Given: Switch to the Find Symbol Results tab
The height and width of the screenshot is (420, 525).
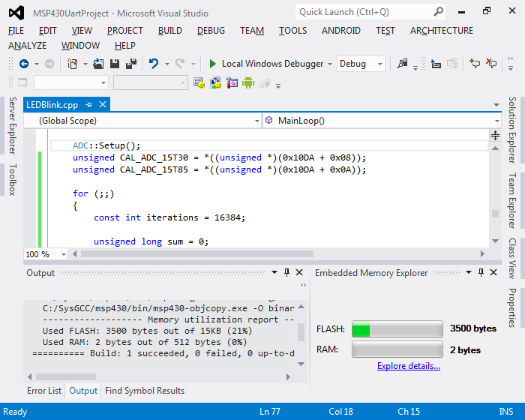Looking at the screenshot, I should [x=145, y=391].
